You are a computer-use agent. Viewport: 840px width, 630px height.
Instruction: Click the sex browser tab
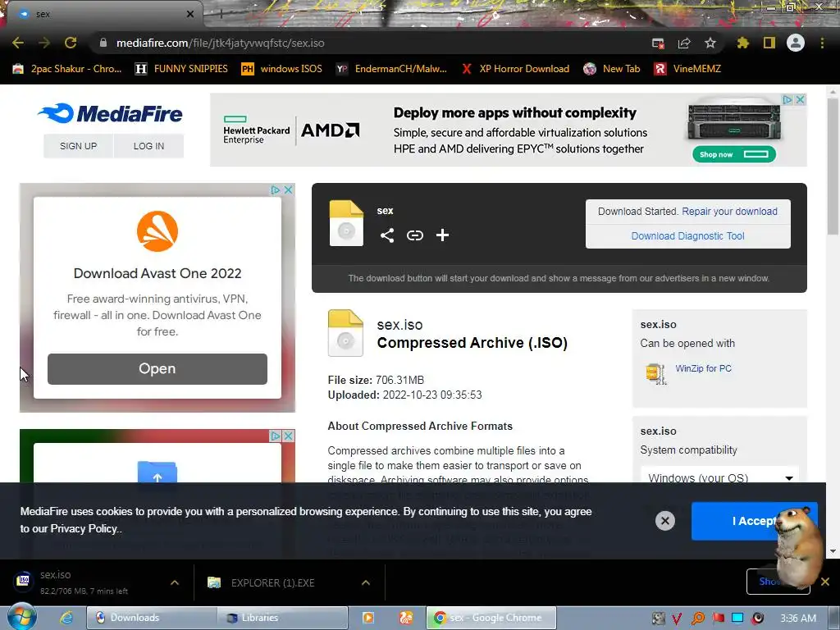[105, 14]
